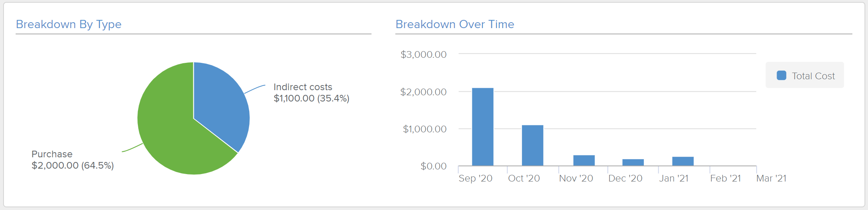Select the Nov '20 bar

point(584,160)
